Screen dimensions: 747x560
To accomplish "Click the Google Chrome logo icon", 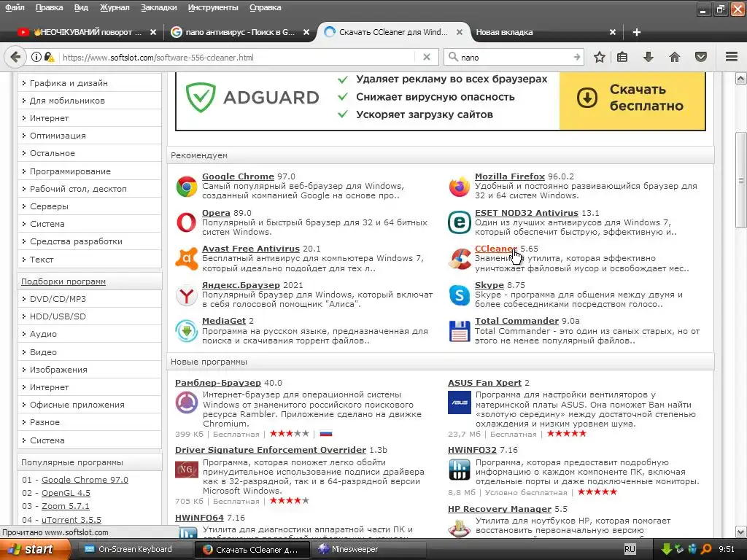I will [x=187, y=187].
